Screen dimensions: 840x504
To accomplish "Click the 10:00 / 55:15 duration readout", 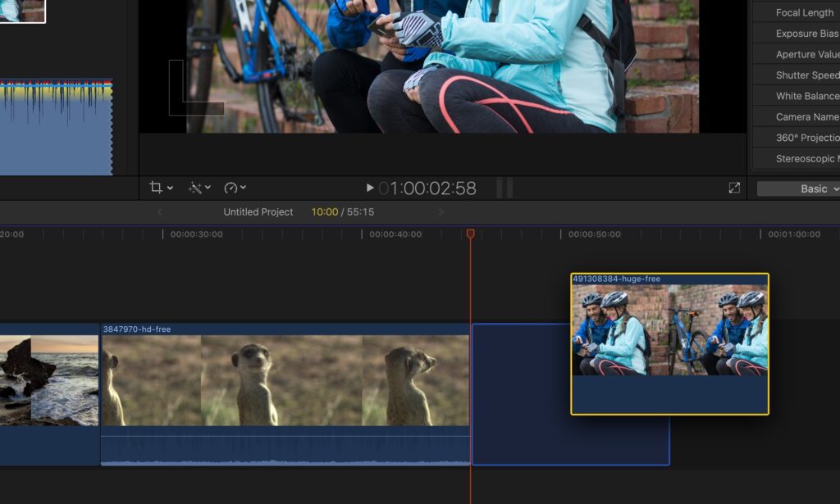I will [x=342, y=212].
